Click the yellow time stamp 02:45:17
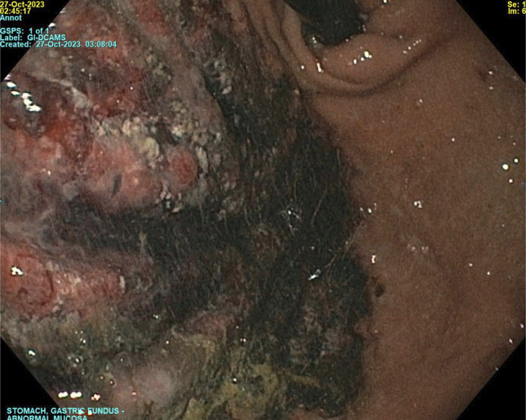The height and width of the screenshot is (420, 526). 15,11
